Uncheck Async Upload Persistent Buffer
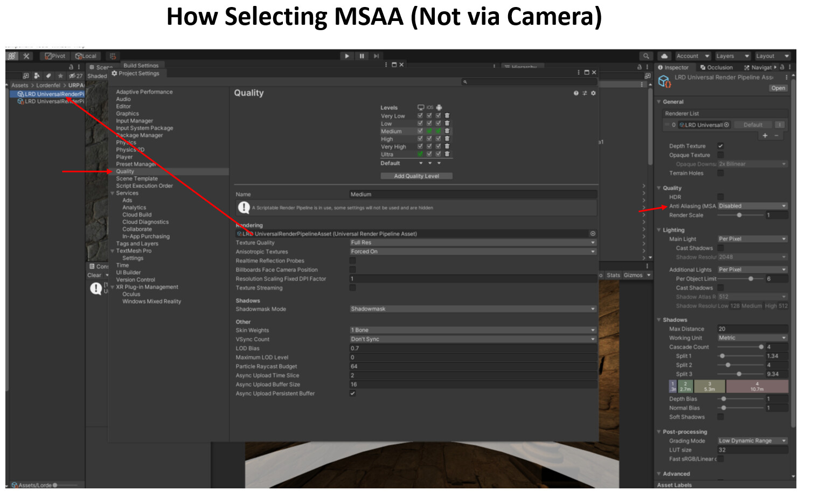 pyautogui.click(x=353, y=394)
